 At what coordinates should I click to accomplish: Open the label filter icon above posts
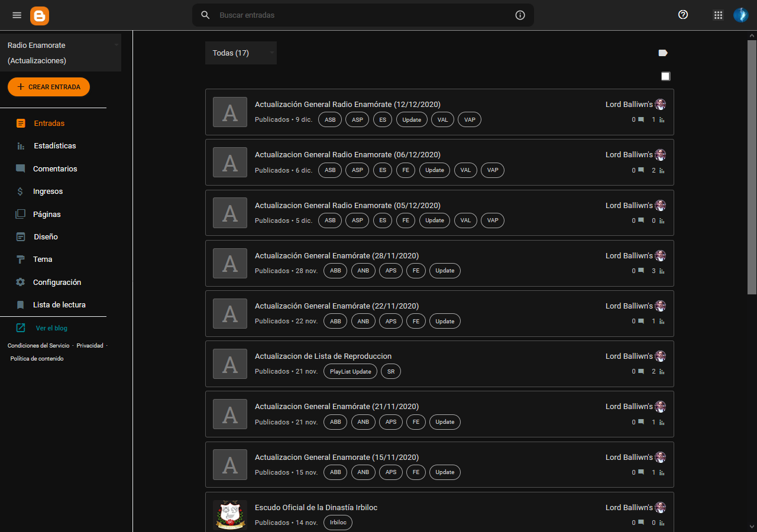click(662, 53)
